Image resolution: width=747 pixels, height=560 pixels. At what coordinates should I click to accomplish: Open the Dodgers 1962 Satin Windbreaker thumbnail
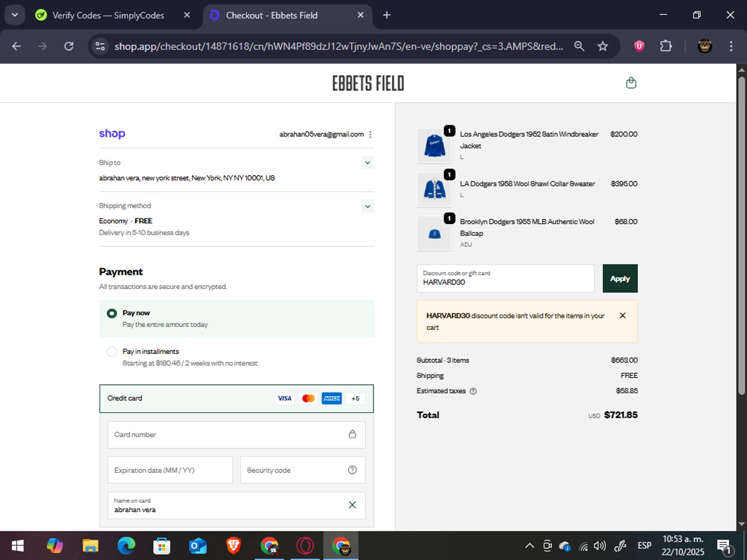click(434, 145)
